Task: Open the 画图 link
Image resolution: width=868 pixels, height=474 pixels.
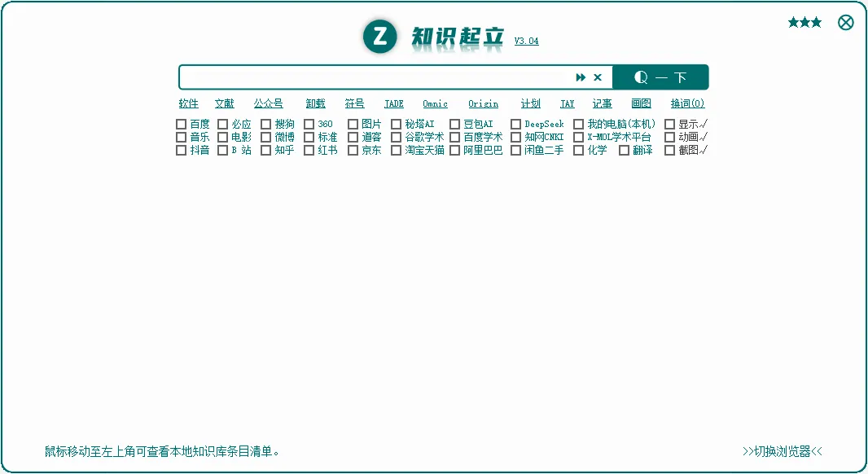Action: point(641,103)
